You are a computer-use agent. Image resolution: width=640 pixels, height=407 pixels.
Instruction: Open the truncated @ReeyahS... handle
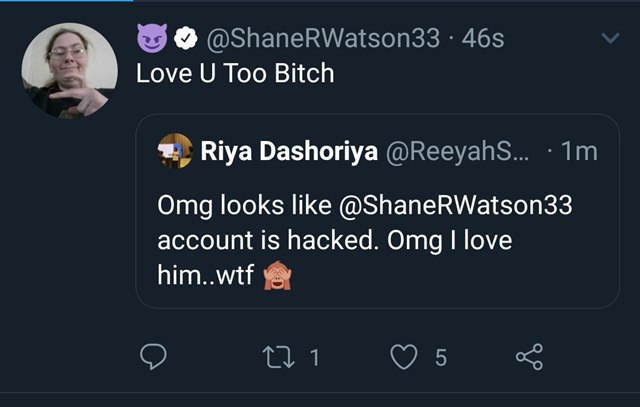click(x=457, y=151)
